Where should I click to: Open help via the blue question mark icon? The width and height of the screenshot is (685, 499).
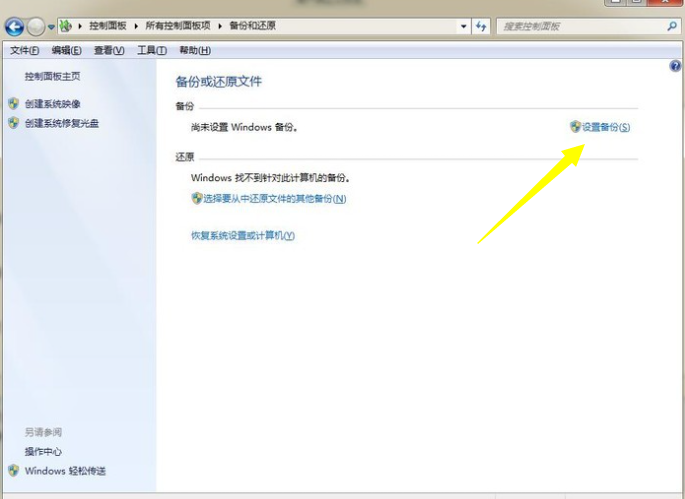tap(675, 66)
